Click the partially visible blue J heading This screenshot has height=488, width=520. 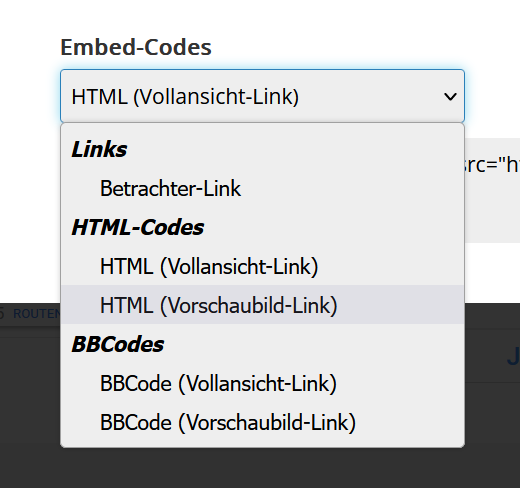(513, 356)
